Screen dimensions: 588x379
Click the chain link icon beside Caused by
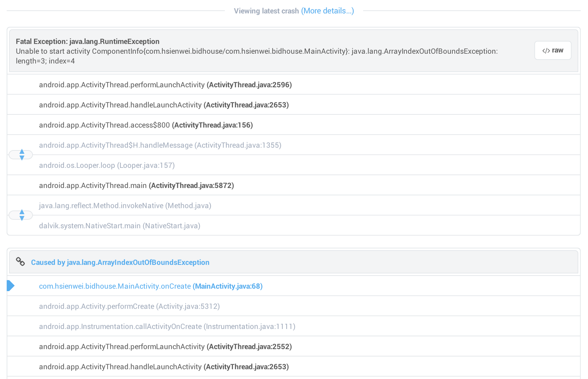point(21,262)
